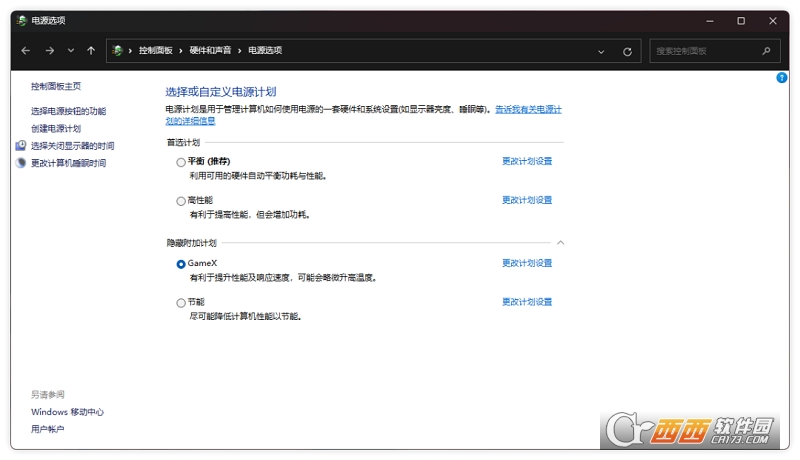Select the 高性能 power plan

point(181,201)
